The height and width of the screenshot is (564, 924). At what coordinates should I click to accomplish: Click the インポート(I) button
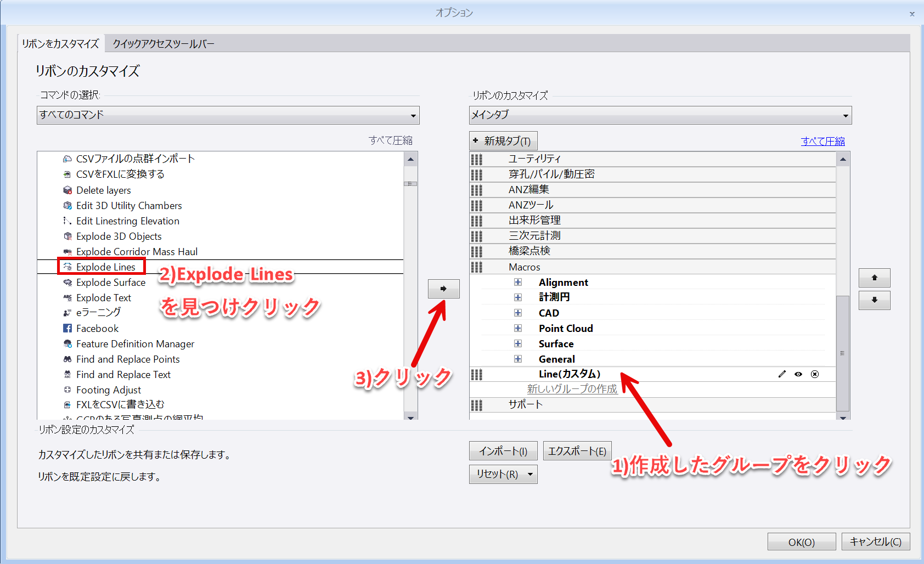(503, 451)
